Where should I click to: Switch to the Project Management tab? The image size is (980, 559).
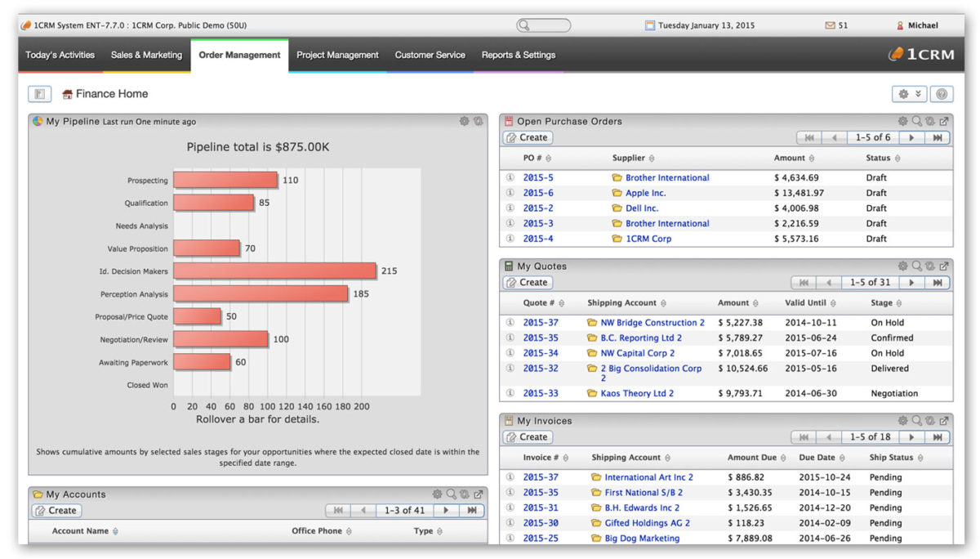(336, 55)
